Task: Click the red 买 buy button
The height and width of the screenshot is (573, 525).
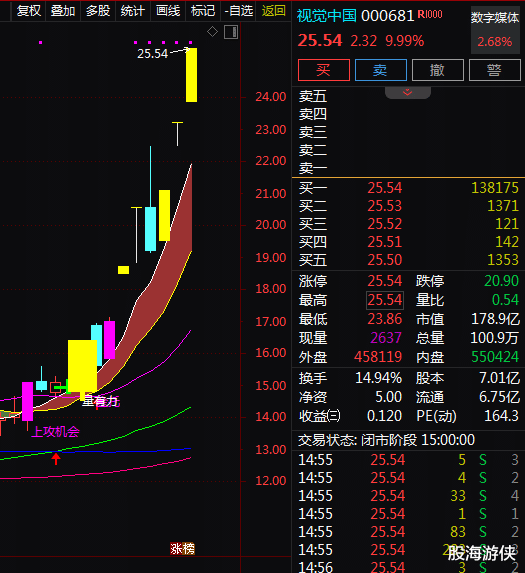Action: (x=324, y=70)
